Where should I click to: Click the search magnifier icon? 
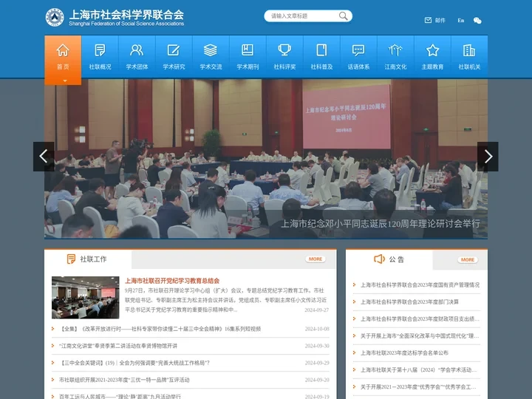(343, 16)
